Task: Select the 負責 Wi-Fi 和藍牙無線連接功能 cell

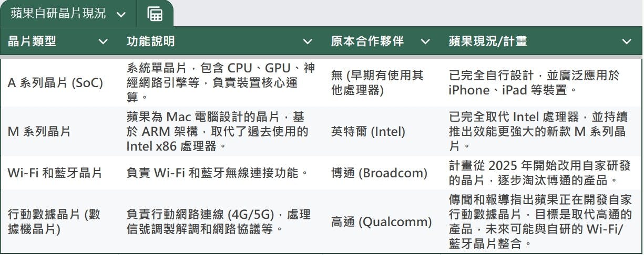Action: pos(221,173)
